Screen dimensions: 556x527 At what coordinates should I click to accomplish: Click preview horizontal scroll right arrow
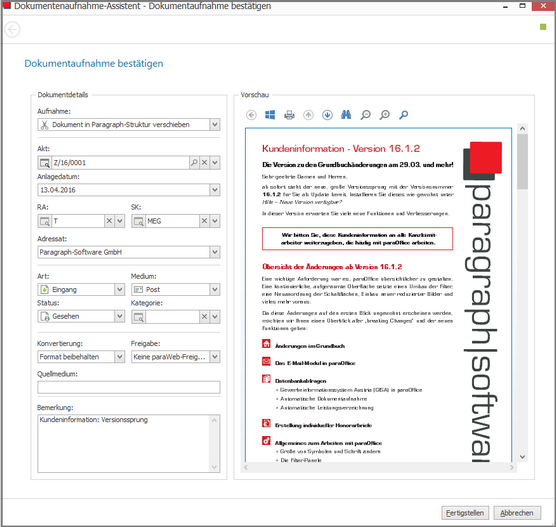tap(511, 467)
